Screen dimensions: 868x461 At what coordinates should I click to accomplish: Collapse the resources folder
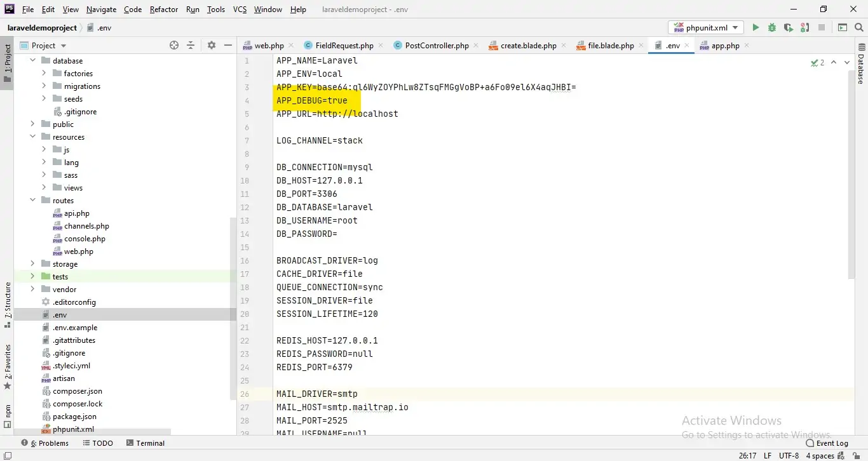coord(33,137)
